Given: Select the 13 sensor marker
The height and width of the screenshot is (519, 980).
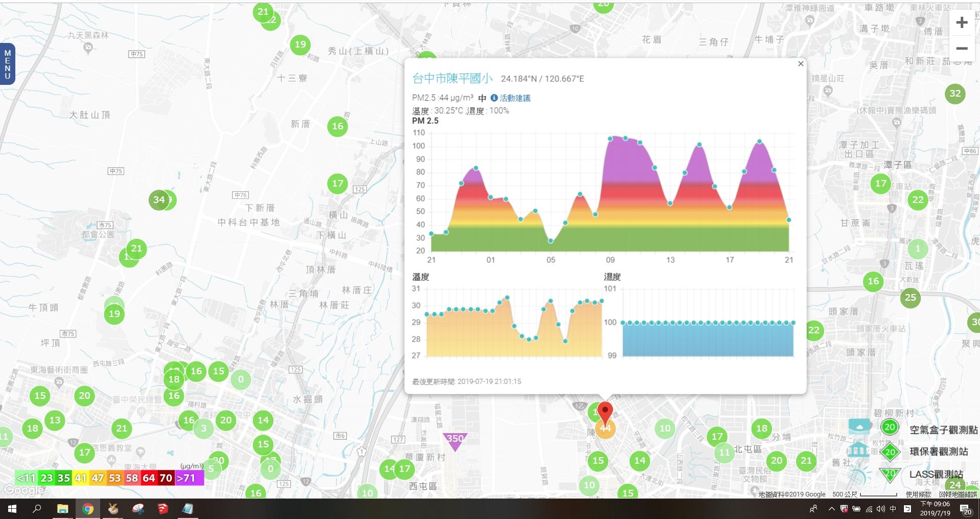Looking at the screenshot, I should point(55,420).
